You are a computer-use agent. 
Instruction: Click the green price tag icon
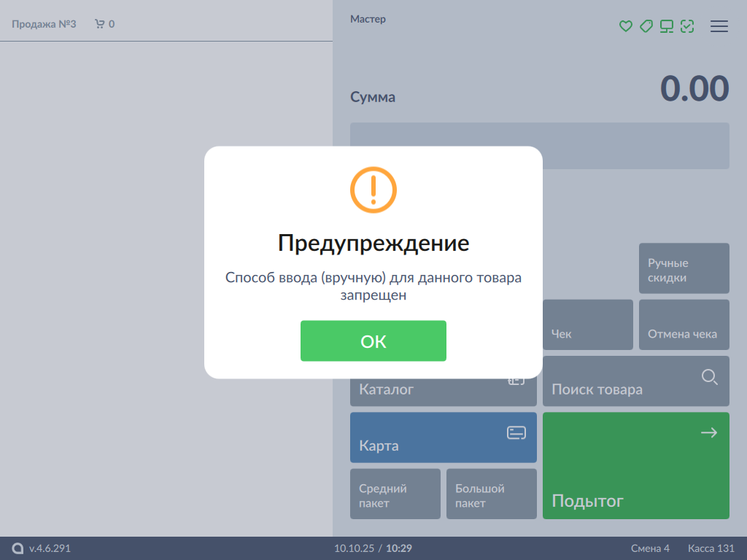point(646,26)
